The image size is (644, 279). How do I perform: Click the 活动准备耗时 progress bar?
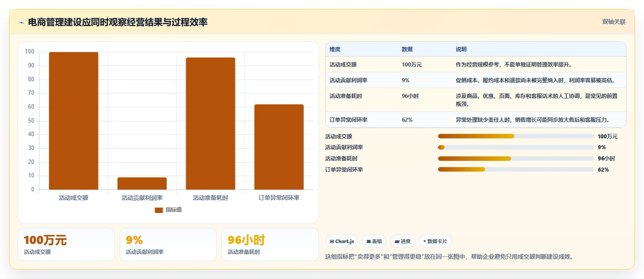pyautogui.click(x=516, y=159)
